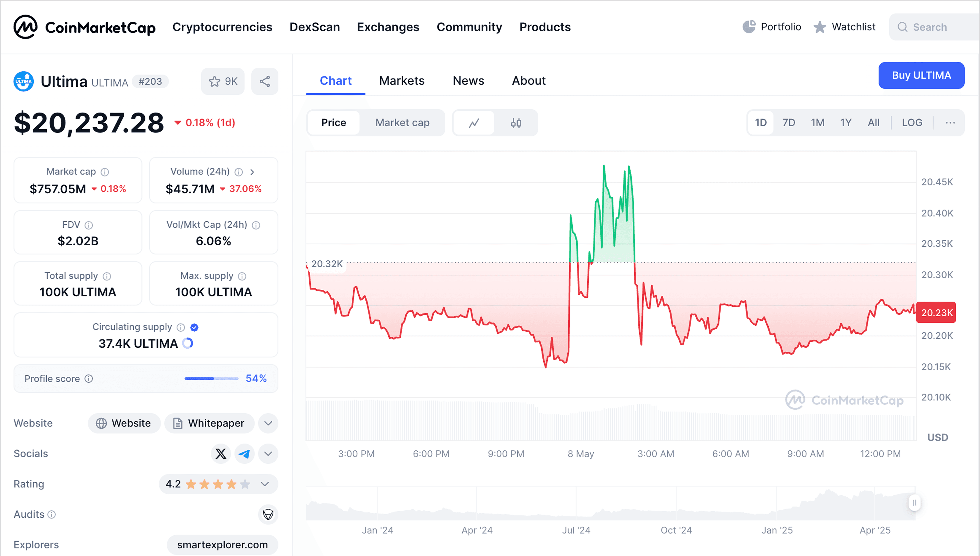
Task: Click the verified circulating supply badge
Action: click(x=194, y=327)
